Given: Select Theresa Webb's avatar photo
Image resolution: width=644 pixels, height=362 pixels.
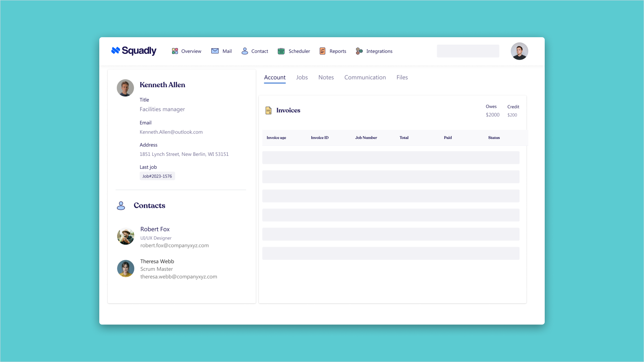Looking at the screenshot, I should [125, 268].
